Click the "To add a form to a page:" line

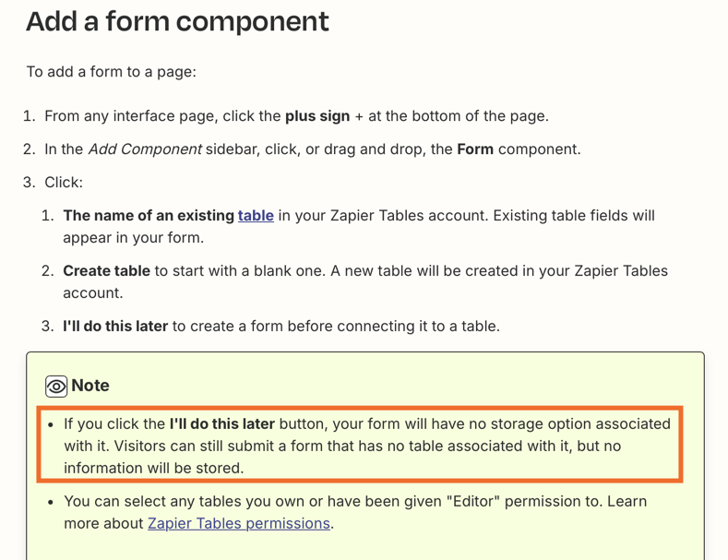[112, 72]
